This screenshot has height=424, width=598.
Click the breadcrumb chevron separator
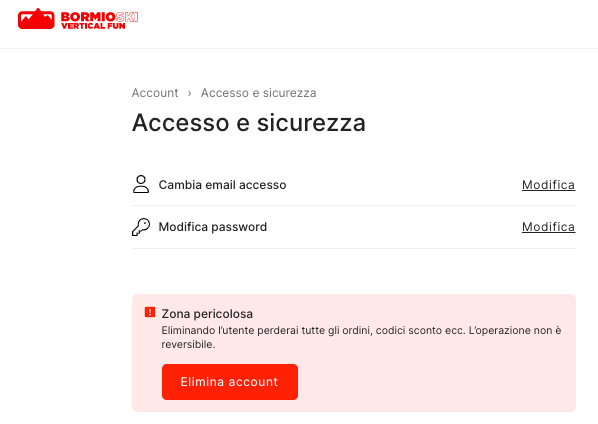[x=190, y=93]
